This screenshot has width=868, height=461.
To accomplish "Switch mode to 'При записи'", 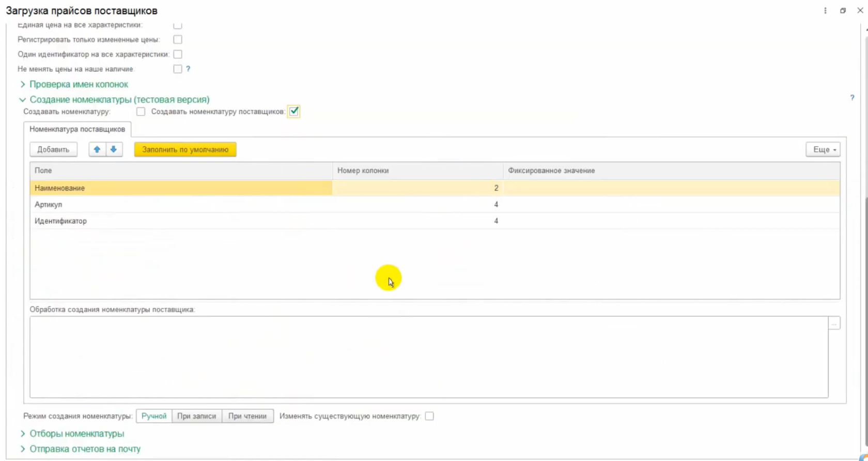I will [x=197, y=416].
